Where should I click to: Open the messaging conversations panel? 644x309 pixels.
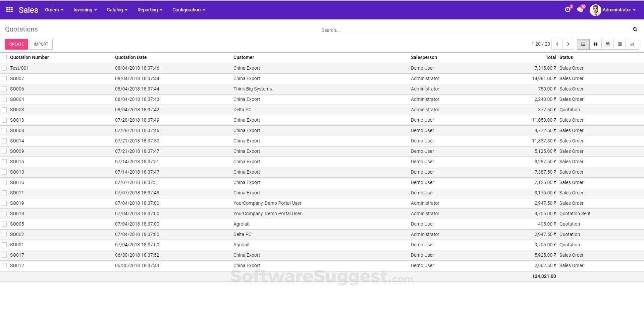[x=580, y=10]
